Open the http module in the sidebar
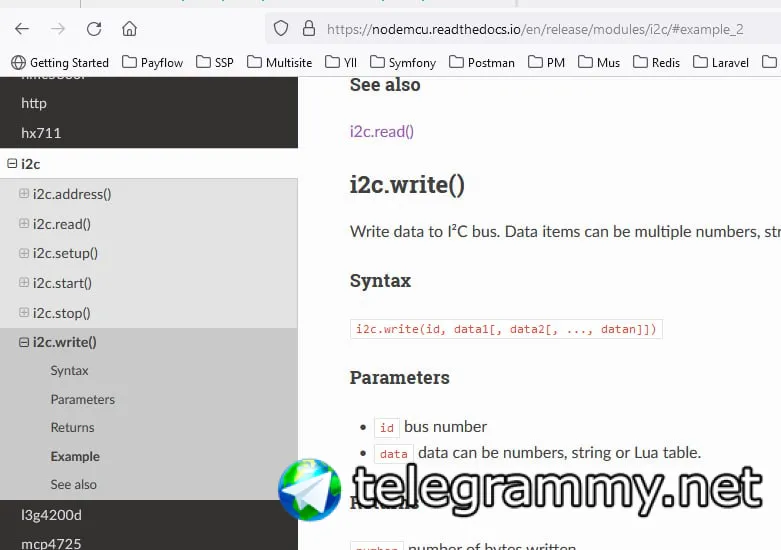The width and height of the screenshot is (781, 550). point(34,103)
